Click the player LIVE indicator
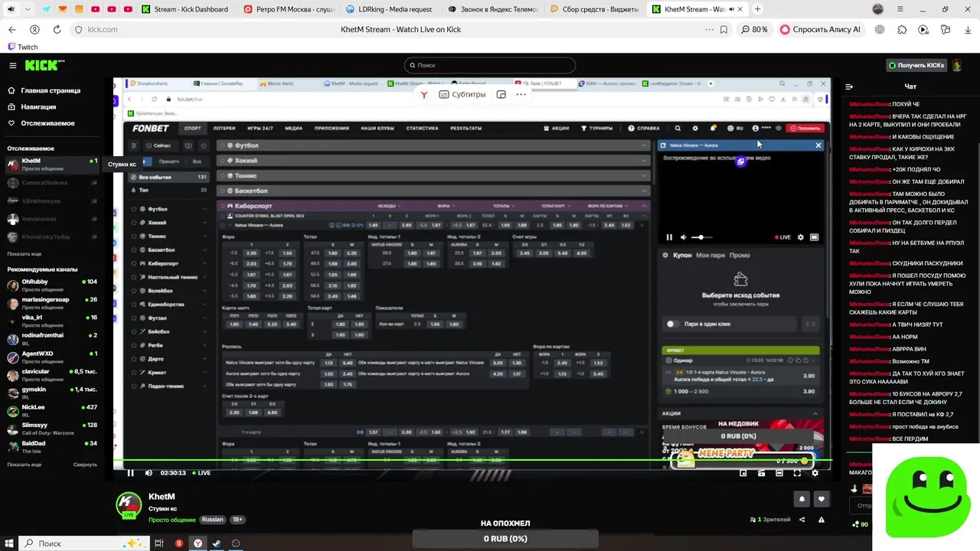Viewport: 980px width, 551px height. coord(201,473)
